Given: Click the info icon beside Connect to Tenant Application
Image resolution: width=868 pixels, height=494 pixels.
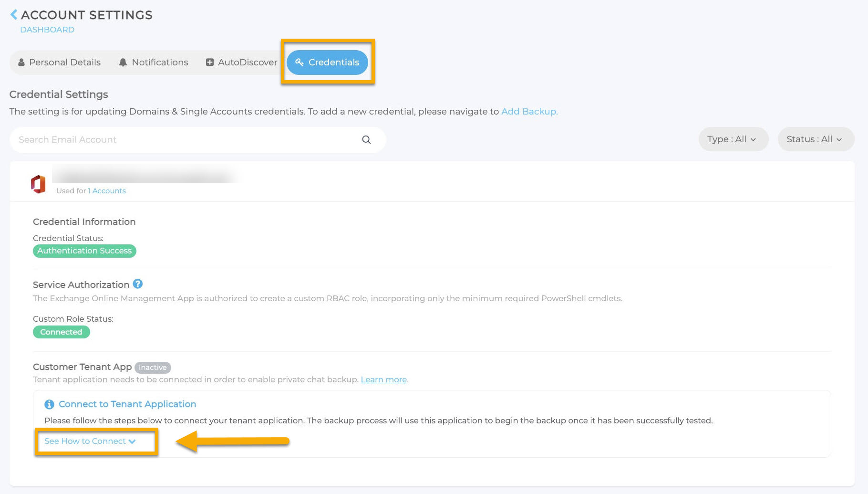Looking at the screenshot, I should [49, 404].
